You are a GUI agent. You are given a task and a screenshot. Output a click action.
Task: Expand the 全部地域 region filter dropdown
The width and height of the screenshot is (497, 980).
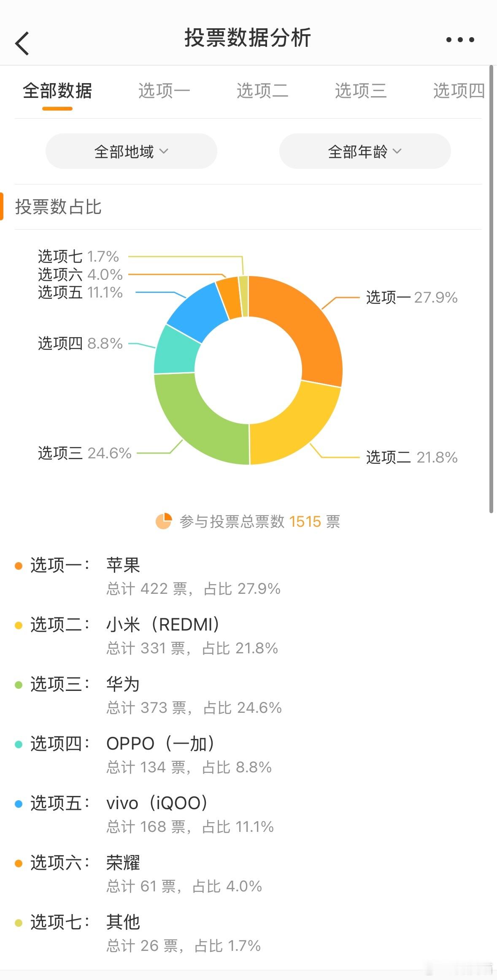click(x=131, y=151)
